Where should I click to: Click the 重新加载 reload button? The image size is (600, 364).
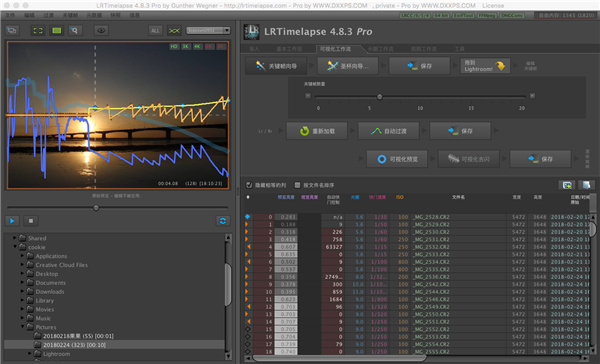(317, 131)
